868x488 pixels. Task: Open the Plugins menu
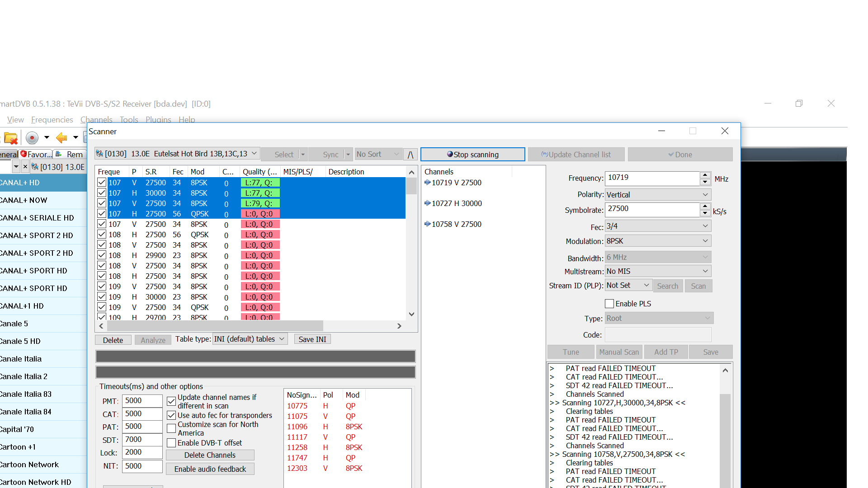[158, 120]
